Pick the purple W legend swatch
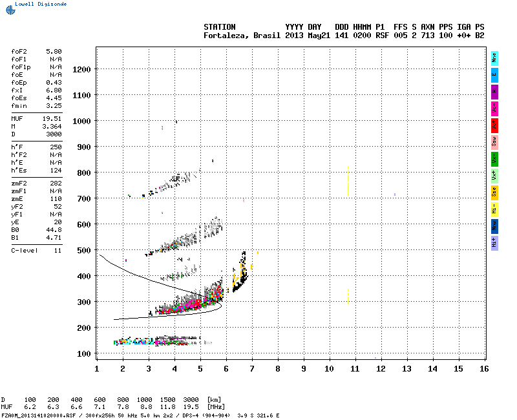This screenshot has width=517, height=420. pyautogui.click(x=494, y=91)
